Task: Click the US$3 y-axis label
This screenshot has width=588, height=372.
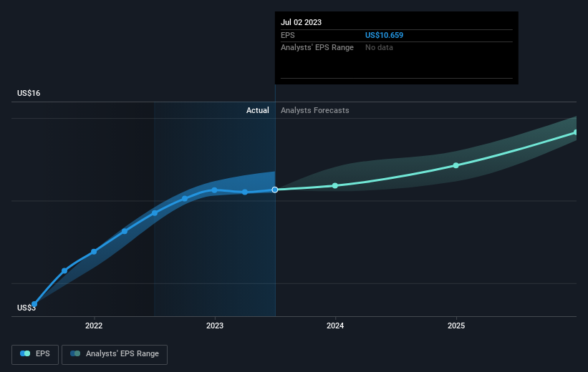Action: pos(27,308)
